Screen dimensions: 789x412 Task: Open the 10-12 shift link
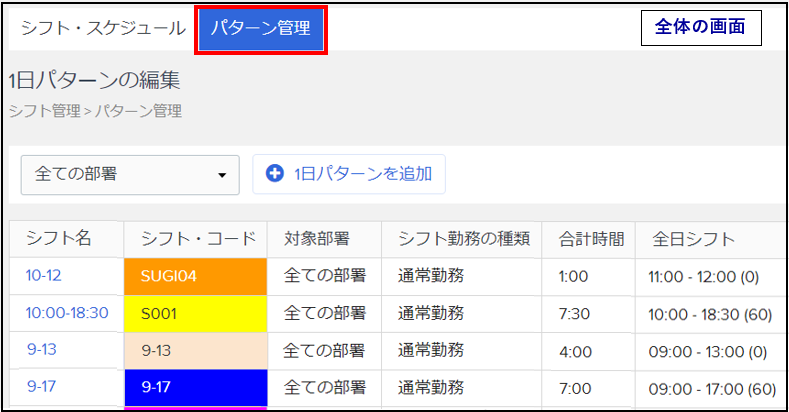click(44, 275)
